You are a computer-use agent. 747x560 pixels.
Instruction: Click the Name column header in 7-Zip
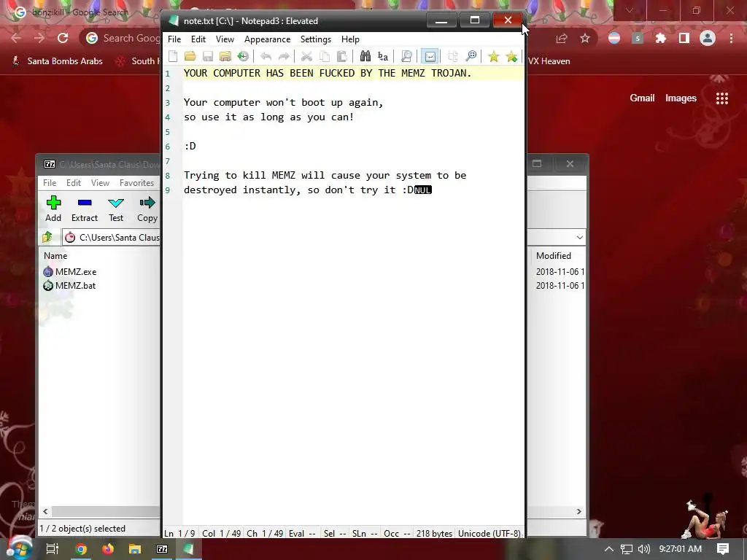(55, 256)
